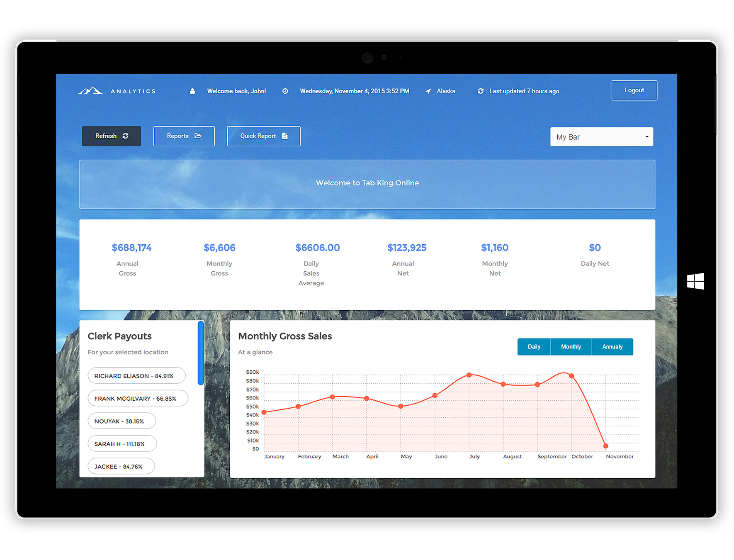
Task: Log out of Tab King Online
Action: (634, 90)
